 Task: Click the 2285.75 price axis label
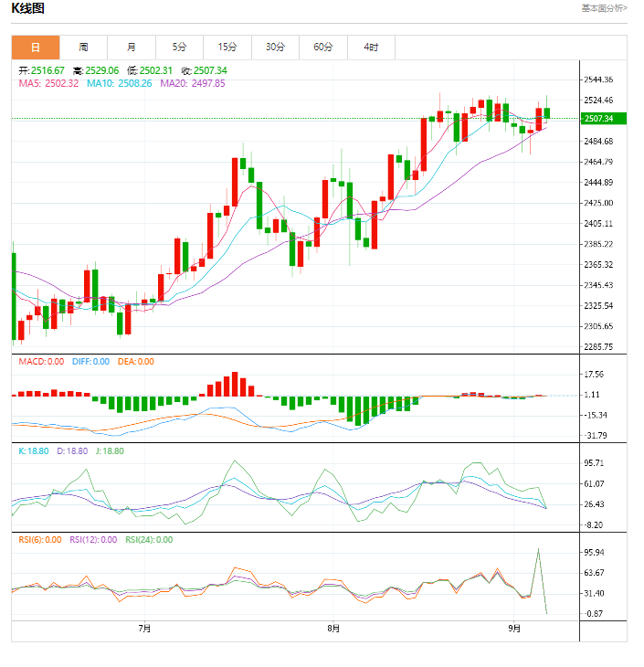click(x=598, y=347)
